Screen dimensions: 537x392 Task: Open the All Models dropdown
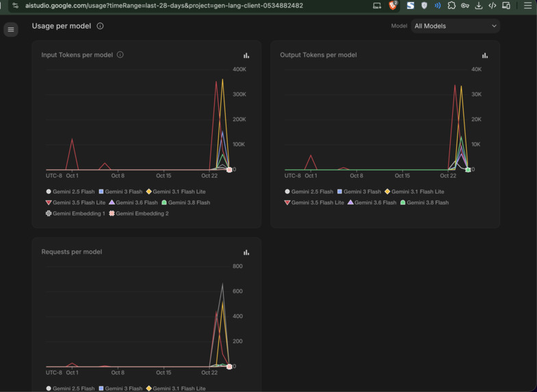456,26
